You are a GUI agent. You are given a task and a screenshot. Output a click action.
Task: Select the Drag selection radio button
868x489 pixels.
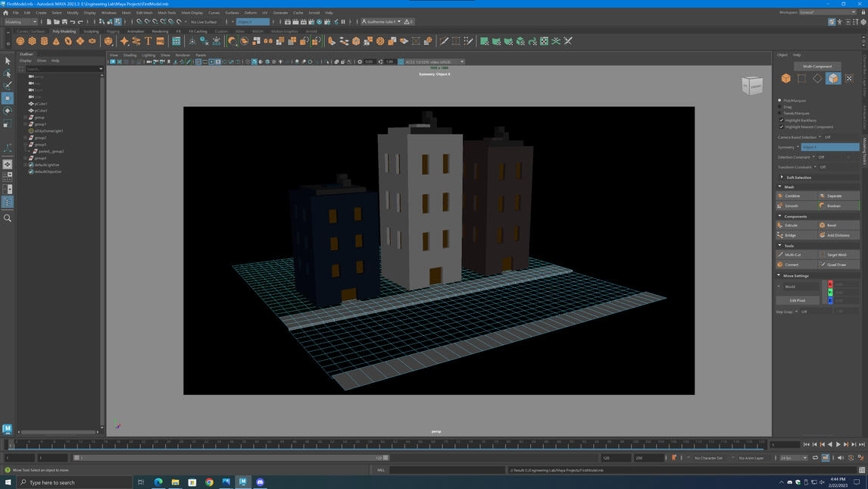pos(781,106)
